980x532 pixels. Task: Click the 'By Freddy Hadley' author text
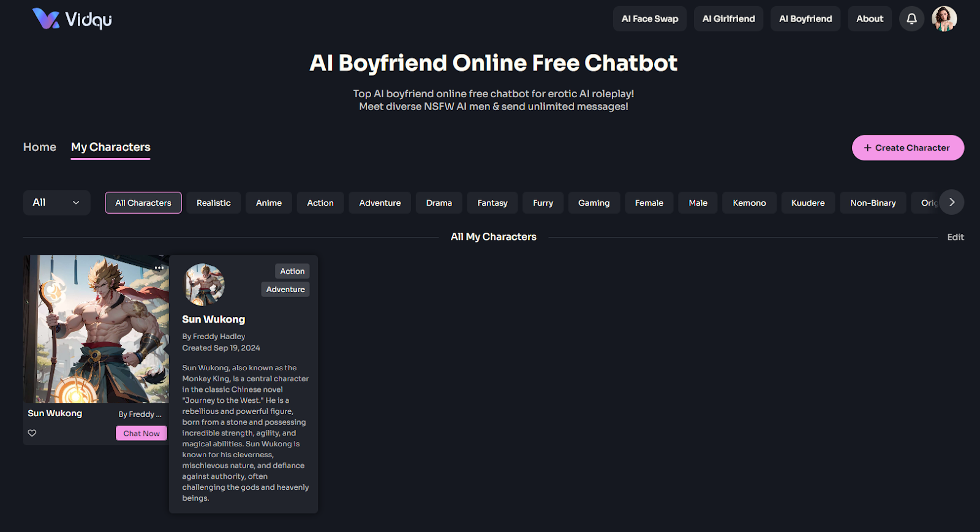click(x=214, y=336)
